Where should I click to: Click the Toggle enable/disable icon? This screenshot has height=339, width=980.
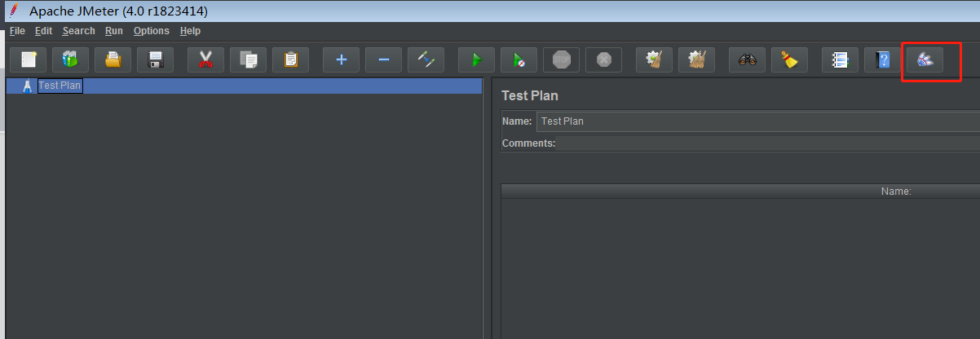(x=426, y=59)
